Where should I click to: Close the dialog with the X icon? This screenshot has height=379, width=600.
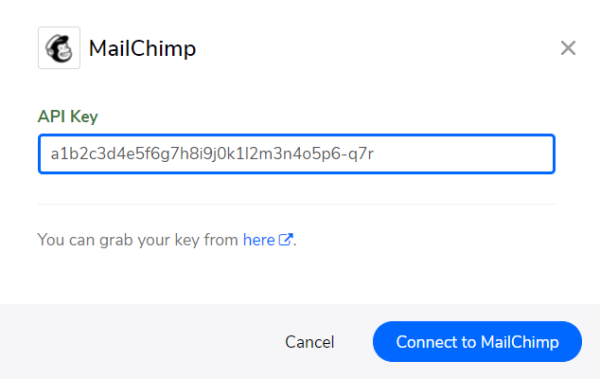[x=568, y=48]
